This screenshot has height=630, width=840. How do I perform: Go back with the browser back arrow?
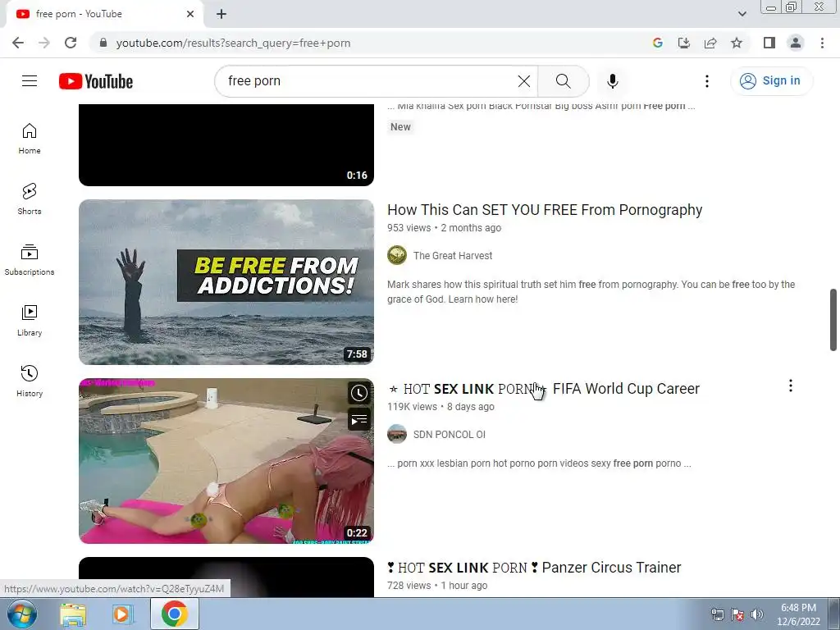(18, 43)
